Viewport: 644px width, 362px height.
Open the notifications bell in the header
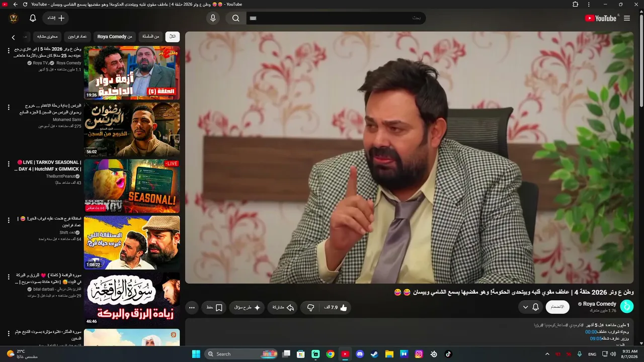point(33,18)
